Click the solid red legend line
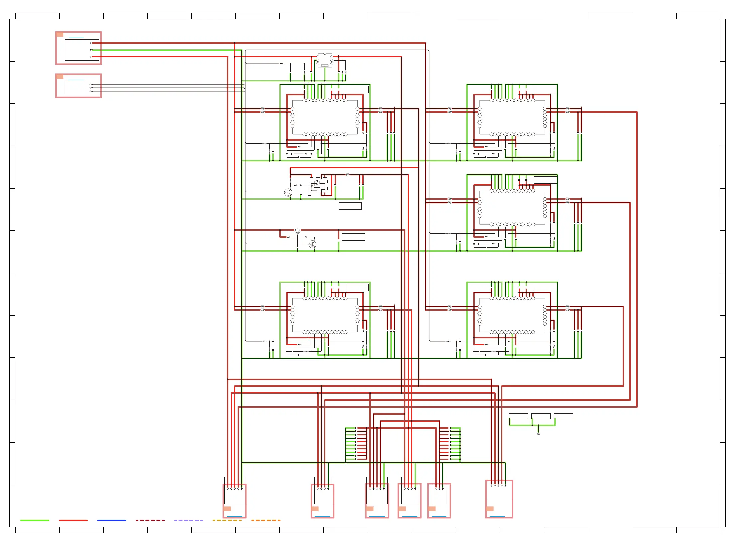The height and width of the screenshot is (560, 754). [73, 520]
